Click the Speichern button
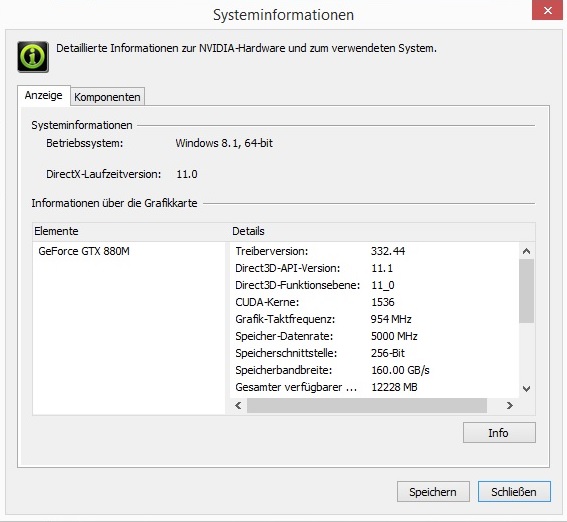567x522 pixels. tap(433, 492)
